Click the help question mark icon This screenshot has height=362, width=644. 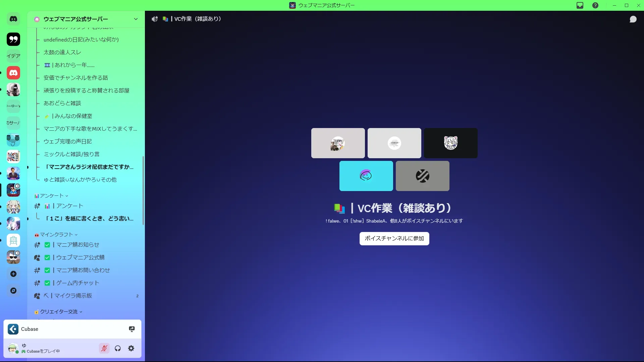pyautogui.click(x=595, y=5)
